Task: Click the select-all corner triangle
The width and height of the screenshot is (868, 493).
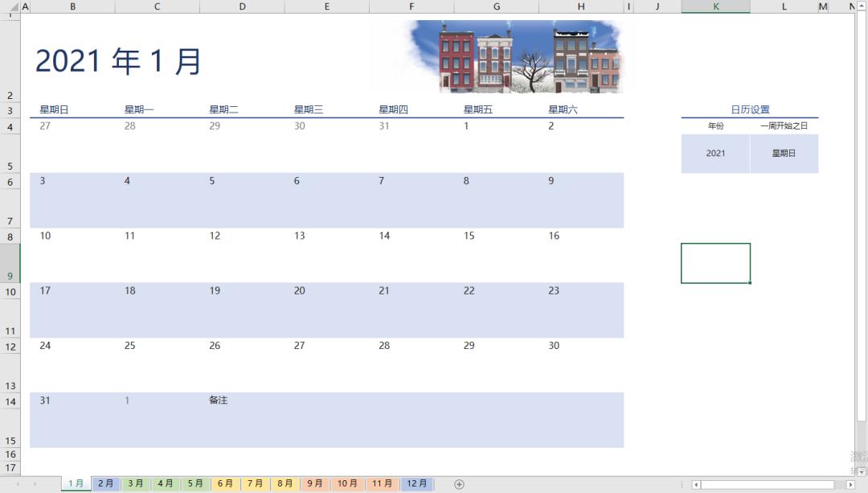Action: coord(14,6)
